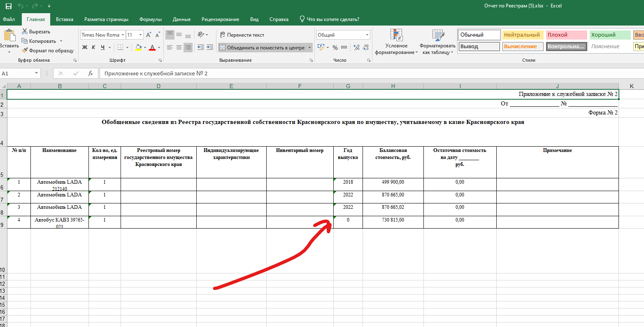Screen dimensions: 644x327
Task: Click Вырезать scissors button
Action: click(x=36, y=32)
